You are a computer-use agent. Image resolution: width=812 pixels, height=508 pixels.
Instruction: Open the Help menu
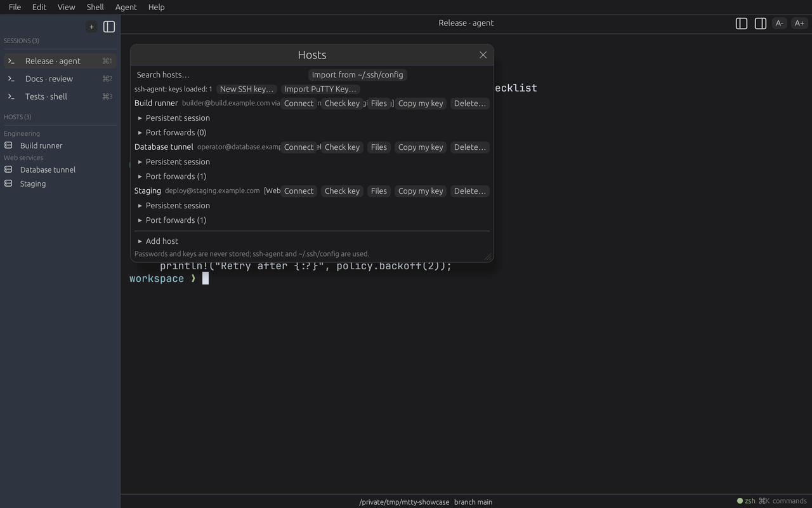pyautogui.click(x=156, y=7)
